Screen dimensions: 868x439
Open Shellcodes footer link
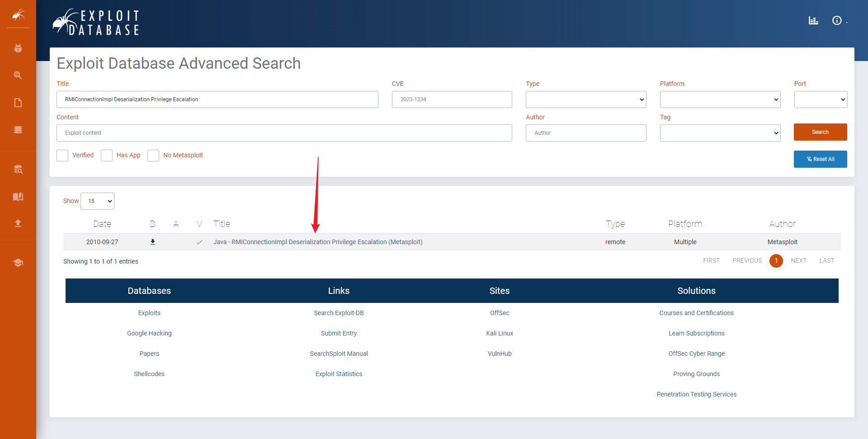click(x=149, y=374)
